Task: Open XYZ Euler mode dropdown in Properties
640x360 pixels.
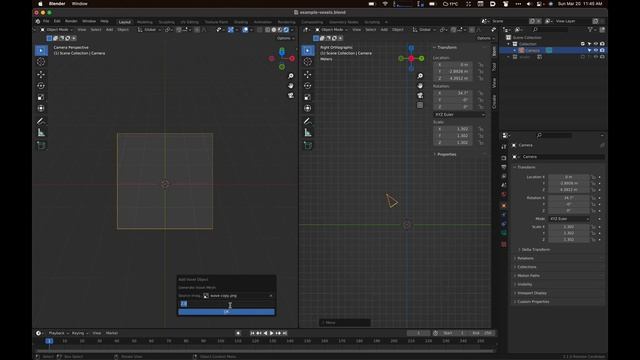Action: (569, 219)
